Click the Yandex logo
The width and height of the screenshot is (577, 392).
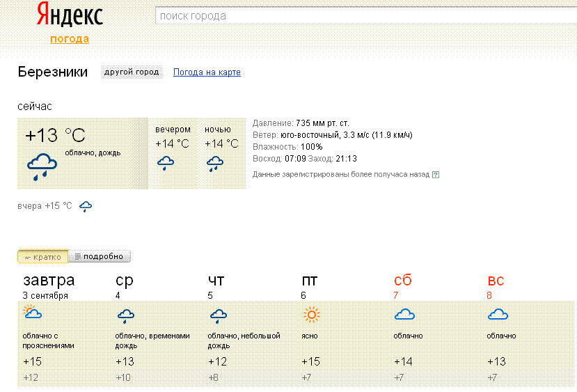[69, 16]
